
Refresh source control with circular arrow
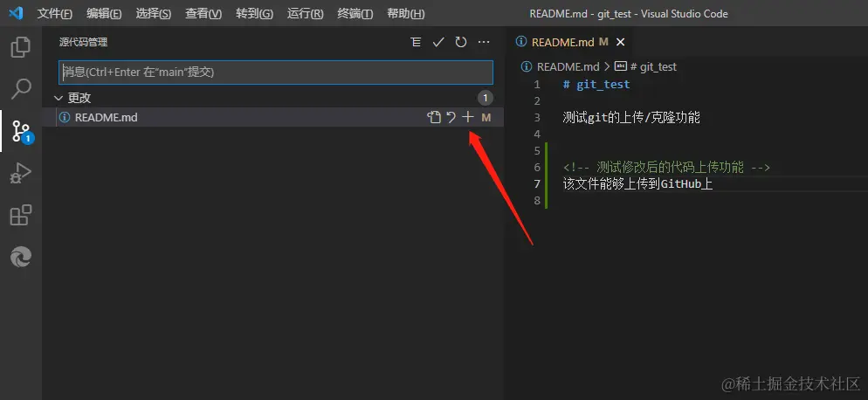click(461, 42)
